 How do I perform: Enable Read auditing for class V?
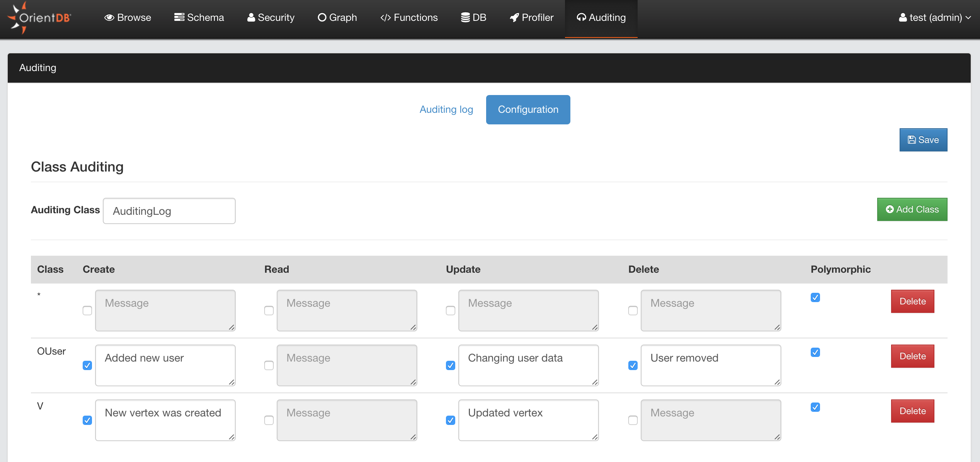click(x=269, y=420)
